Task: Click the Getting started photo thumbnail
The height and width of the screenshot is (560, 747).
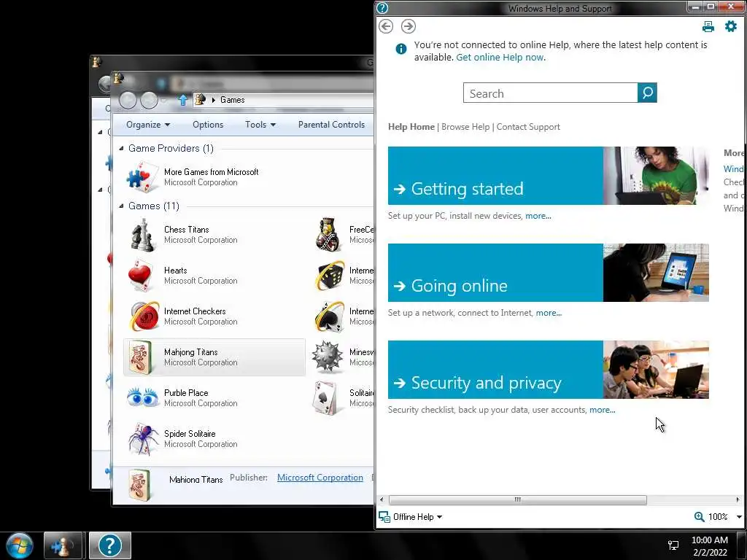Action: pyautogui.click(x=656, y=176)
